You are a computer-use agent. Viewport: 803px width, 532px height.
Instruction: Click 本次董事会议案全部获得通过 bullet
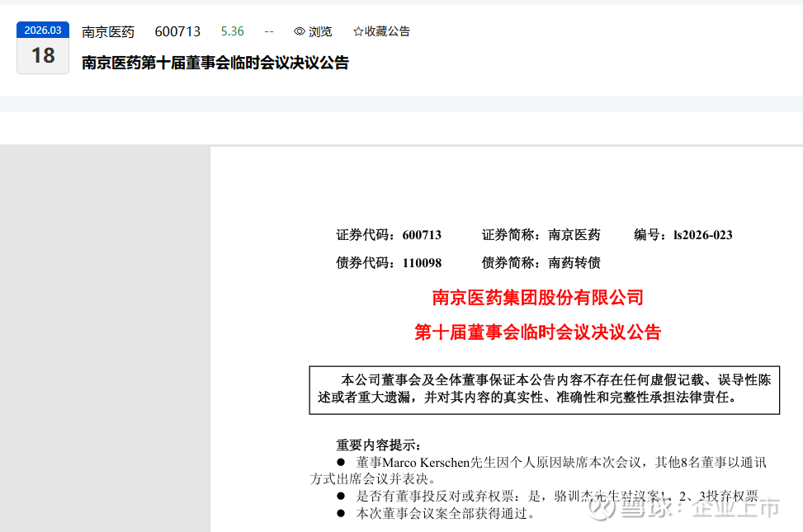coord(436,513)
